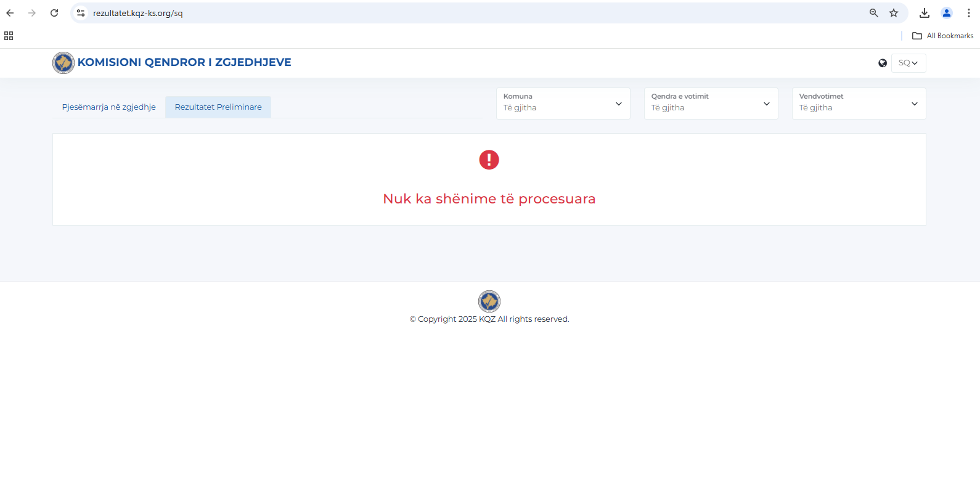
Task: Click the KQZ logo emblem in header
Action: click(x=63, y=63)
